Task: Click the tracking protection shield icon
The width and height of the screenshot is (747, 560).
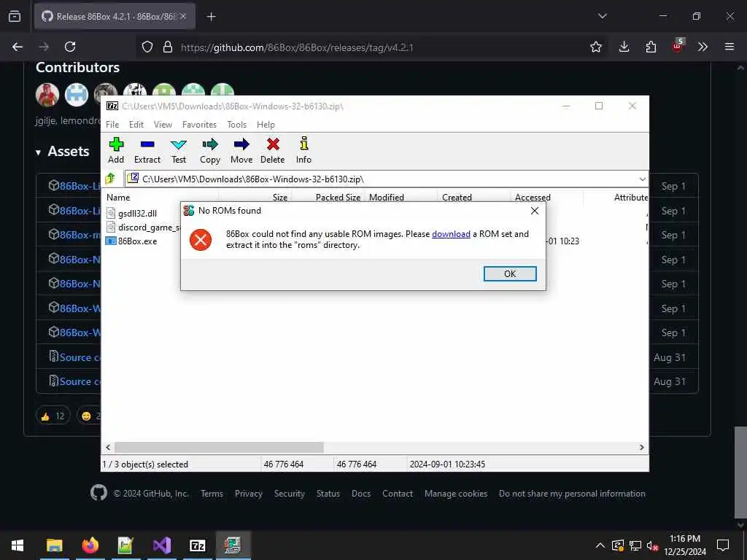Action: coord(147,47)
